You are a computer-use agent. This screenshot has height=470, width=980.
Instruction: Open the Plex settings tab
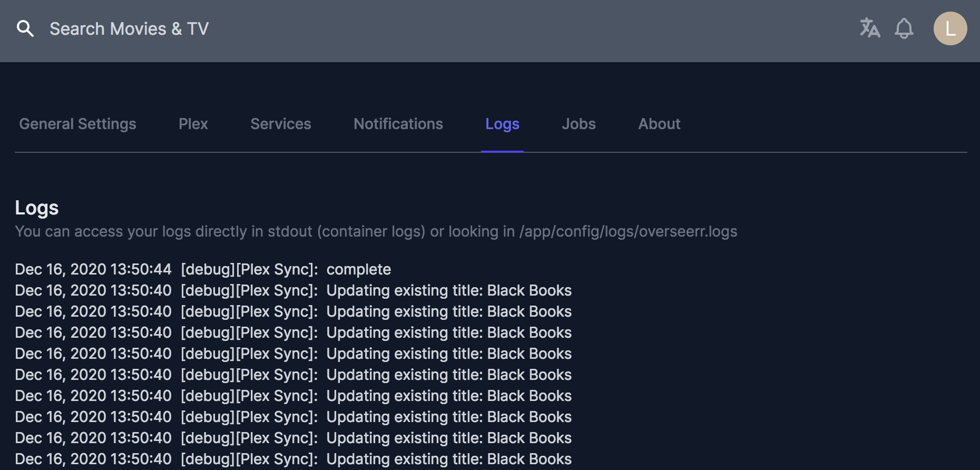[193, 124]
